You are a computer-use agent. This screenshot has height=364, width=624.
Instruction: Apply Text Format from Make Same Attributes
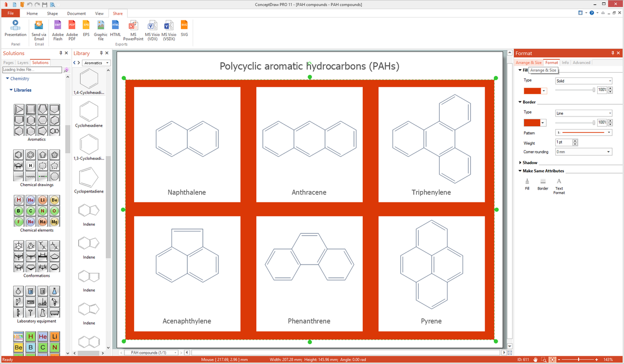pos(559,184)
